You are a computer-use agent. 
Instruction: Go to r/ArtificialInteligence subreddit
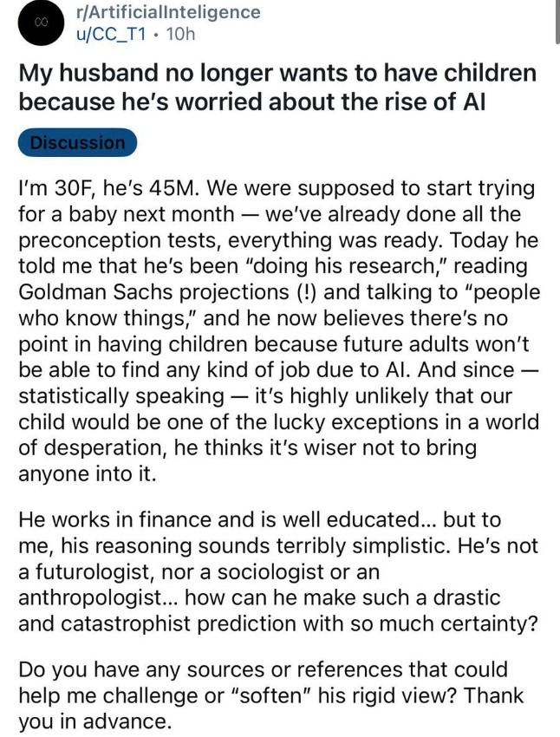pos(168,12)
